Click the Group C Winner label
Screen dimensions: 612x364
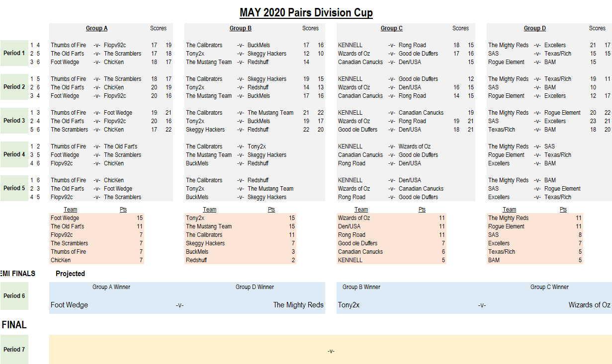(549, 287)
